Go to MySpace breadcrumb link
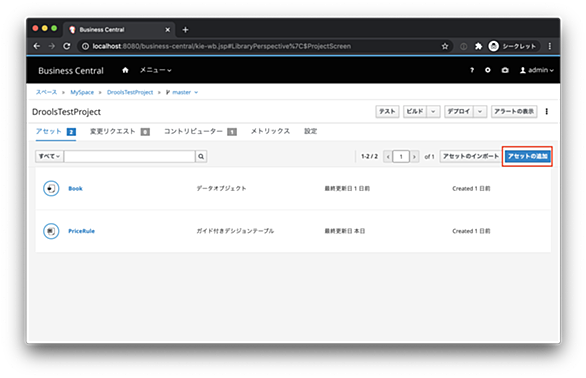The width and height of the screenshot is (586, 378). [x=82, y=92]
